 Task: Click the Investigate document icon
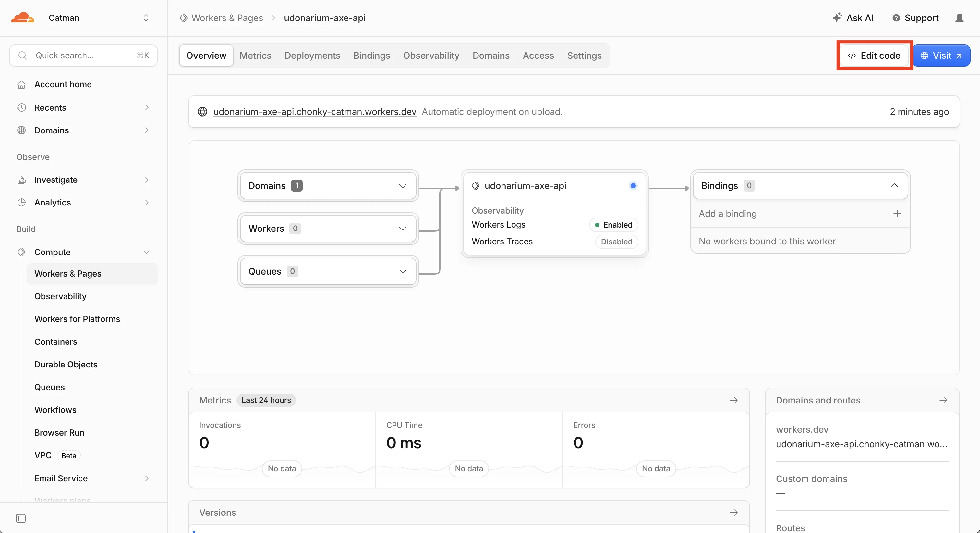pos(21,180)
